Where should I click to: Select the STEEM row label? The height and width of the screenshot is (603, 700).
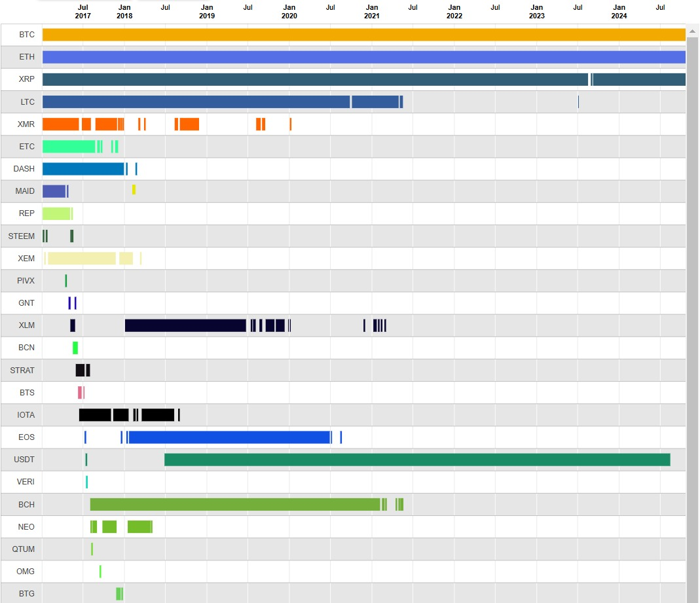pyautogui.click(x=22, y=236)
